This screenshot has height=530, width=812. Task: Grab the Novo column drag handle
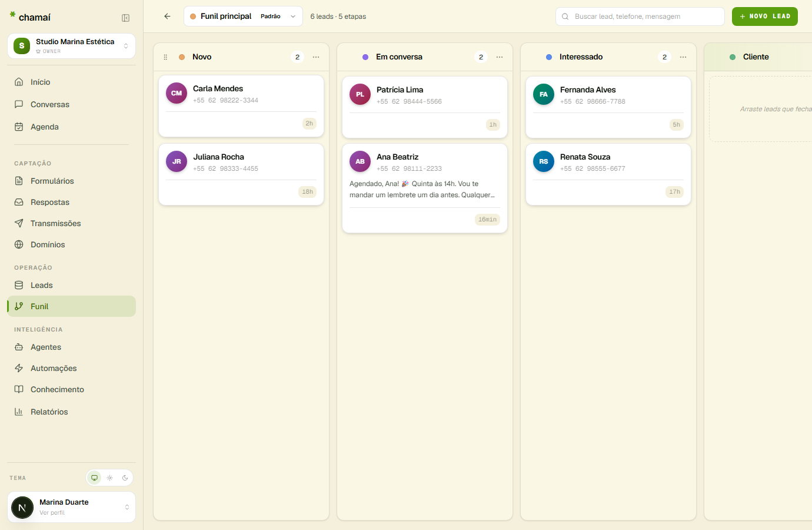click(165, 57)
